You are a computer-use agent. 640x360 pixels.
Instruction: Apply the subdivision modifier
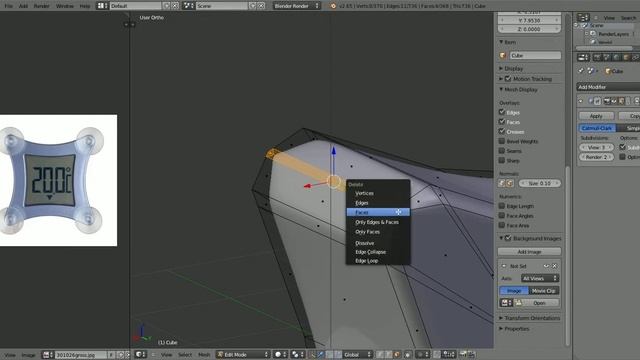(x=596, y=116)
